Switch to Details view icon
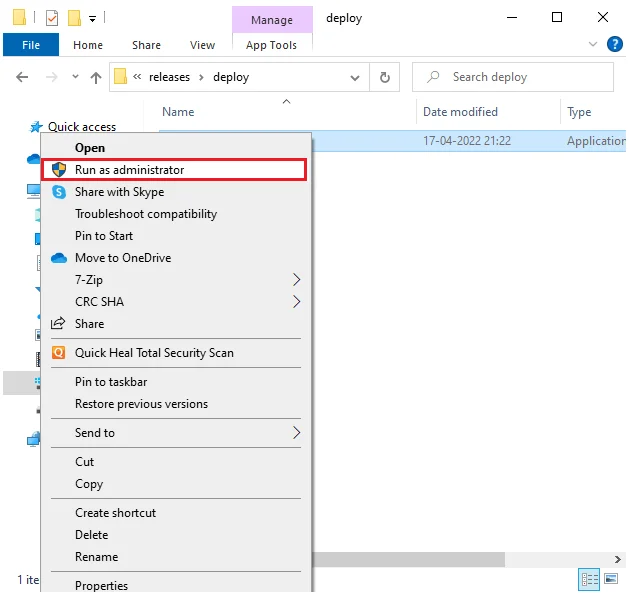This screenshot has width=629, height=594. (589, 579)
